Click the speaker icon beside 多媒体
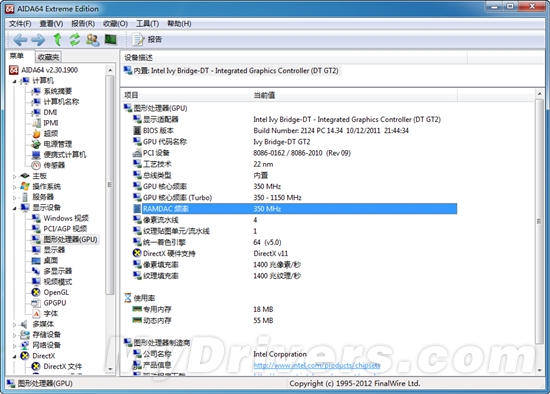This screenshot has width=550, height=394. pyautogui.click(x=25, y=324)
